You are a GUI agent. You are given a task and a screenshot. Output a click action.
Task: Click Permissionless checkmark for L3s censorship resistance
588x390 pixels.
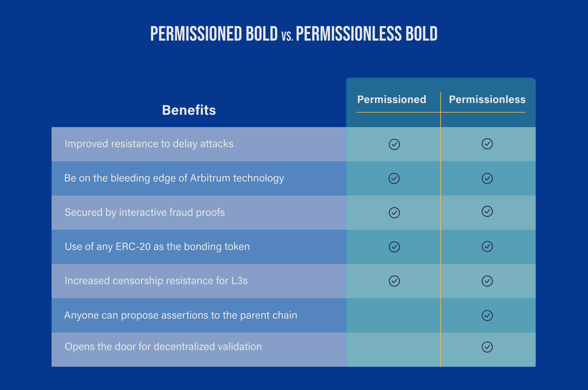point(487,281)
